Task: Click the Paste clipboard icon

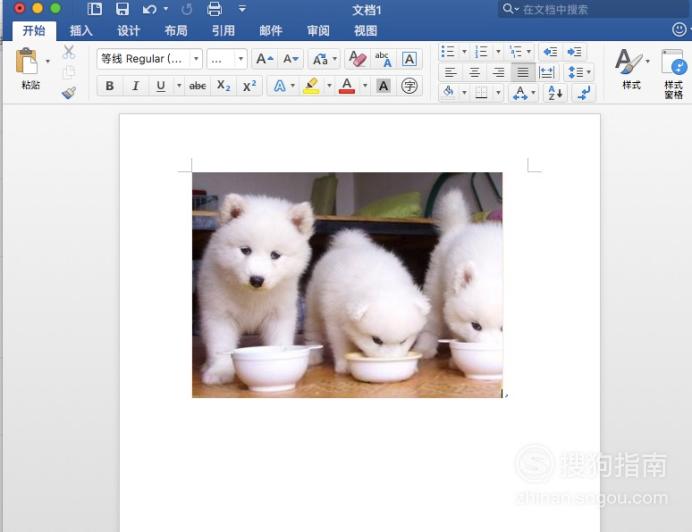Action: pos(26,60)
